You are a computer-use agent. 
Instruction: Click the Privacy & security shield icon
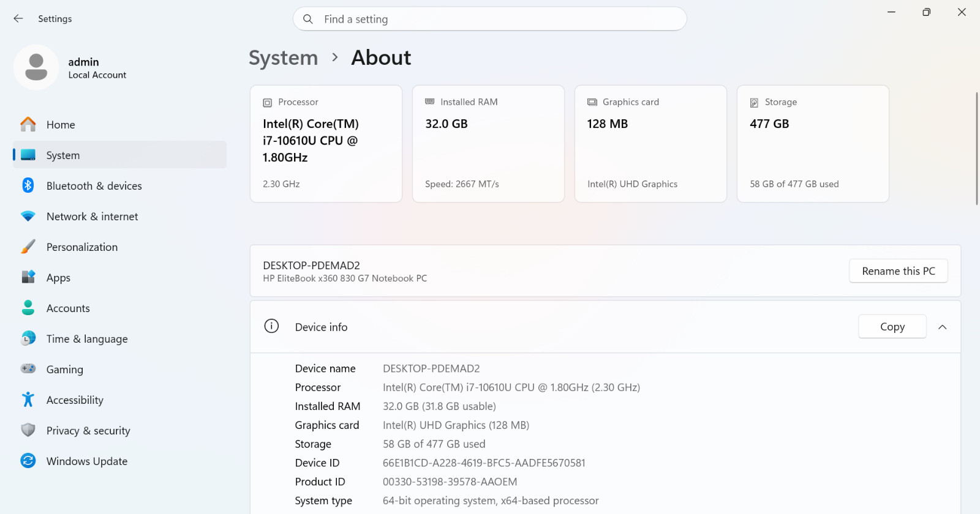click(28, 430)
